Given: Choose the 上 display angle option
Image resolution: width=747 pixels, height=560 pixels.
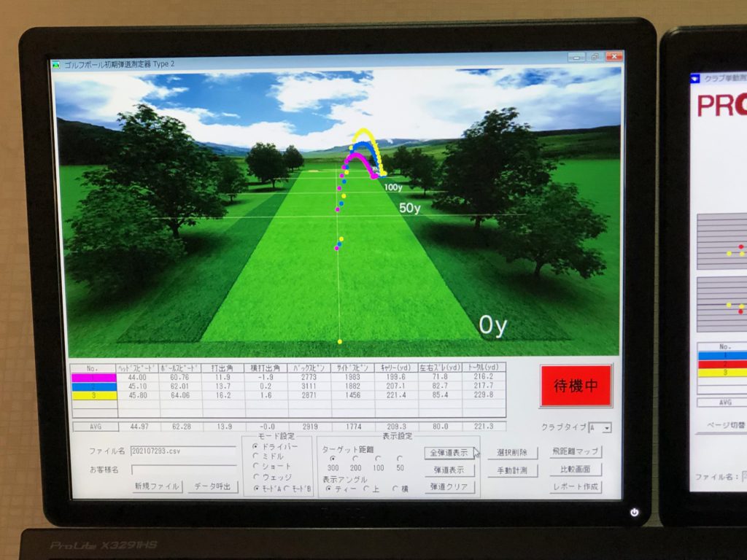Looking at the screenshot, I should coord(367,489).
